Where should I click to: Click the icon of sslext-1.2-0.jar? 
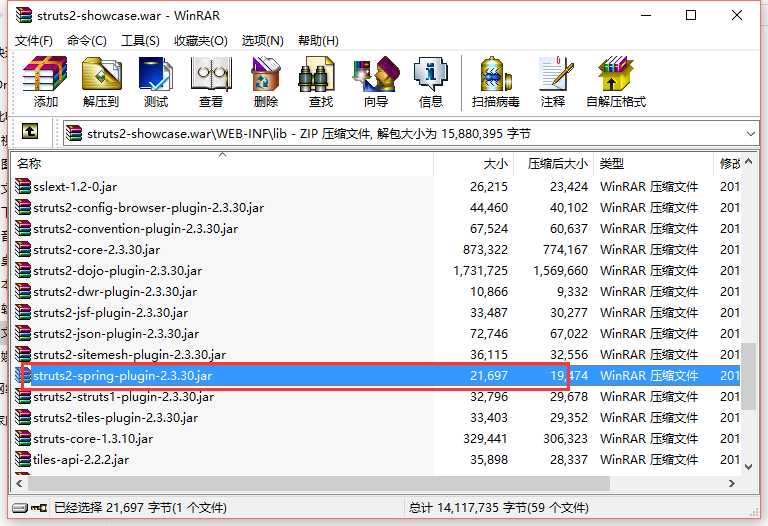[x=23, y=186]
